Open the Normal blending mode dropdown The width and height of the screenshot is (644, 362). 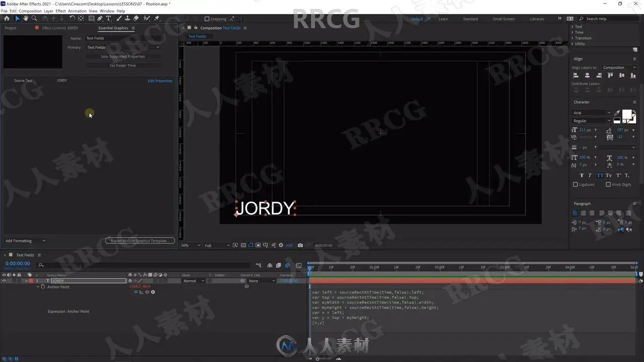coord(194,281)
